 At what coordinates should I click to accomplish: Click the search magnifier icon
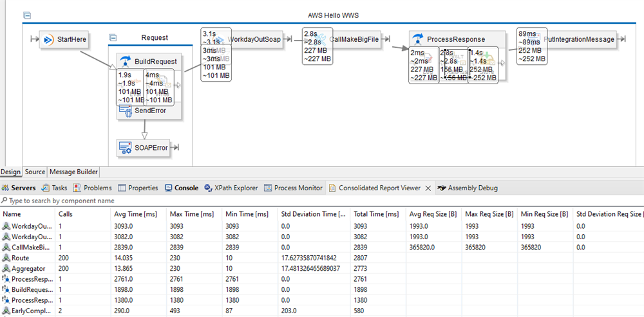click(x=4, y=201)
